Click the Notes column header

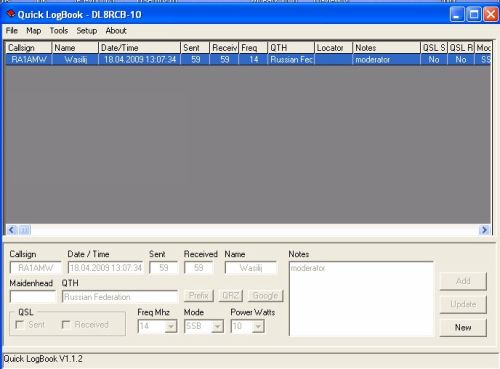387,48
